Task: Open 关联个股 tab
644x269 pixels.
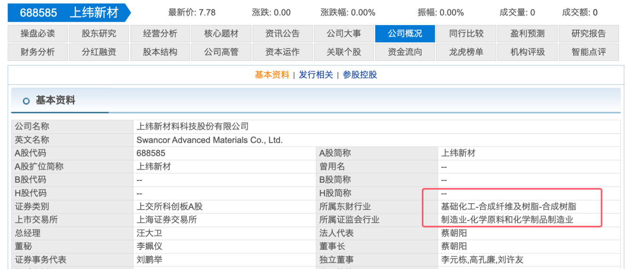Action: click(344, 52)
